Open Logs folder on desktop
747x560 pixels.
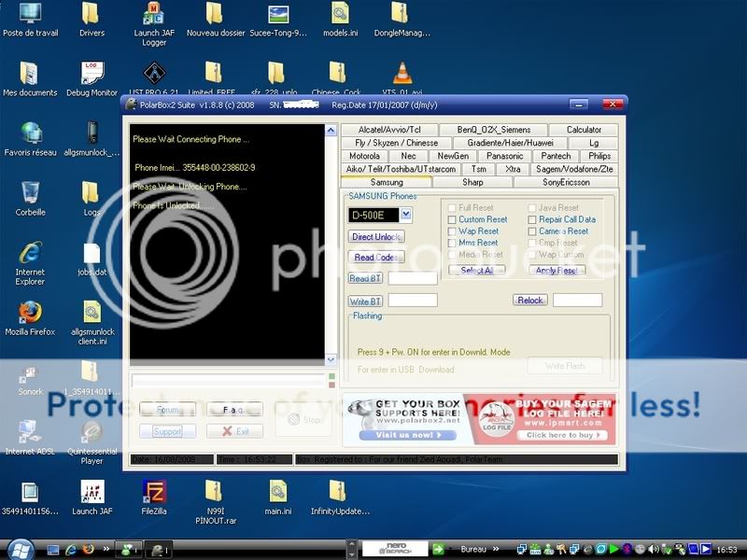click(92, 199)
